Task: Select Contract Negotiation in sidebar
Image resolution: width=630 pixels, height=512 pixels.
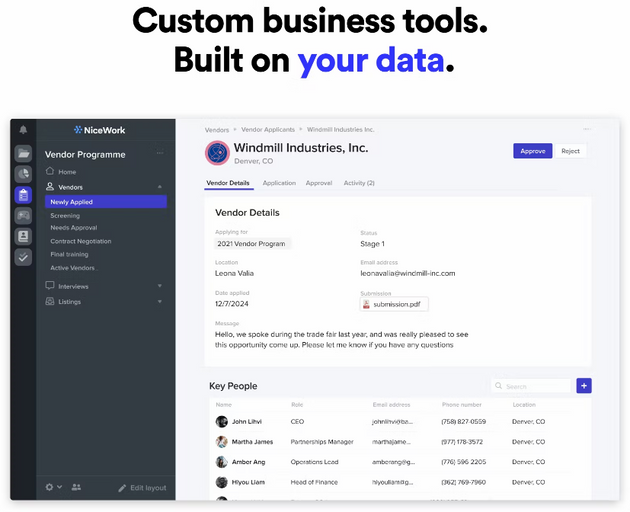Action: [x=81, y=241]
